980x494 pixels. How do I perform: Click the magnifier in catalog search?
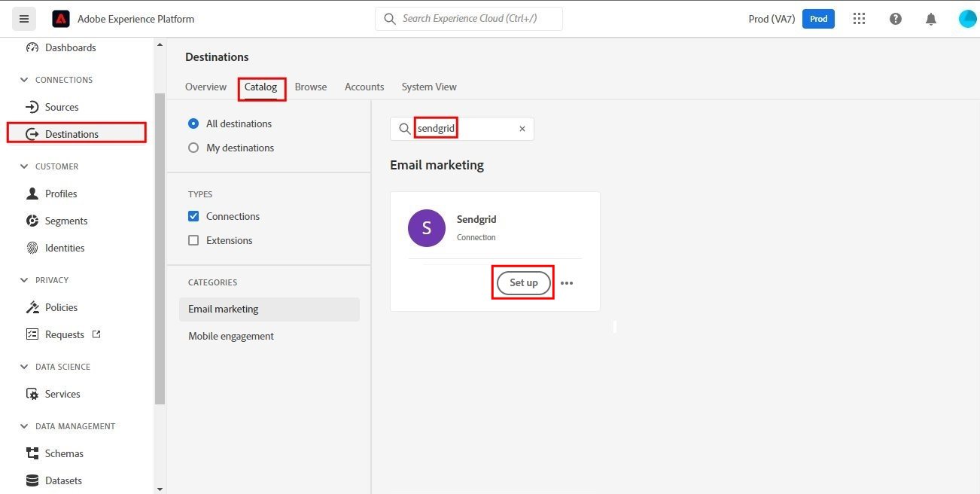(x=405, y=129)
